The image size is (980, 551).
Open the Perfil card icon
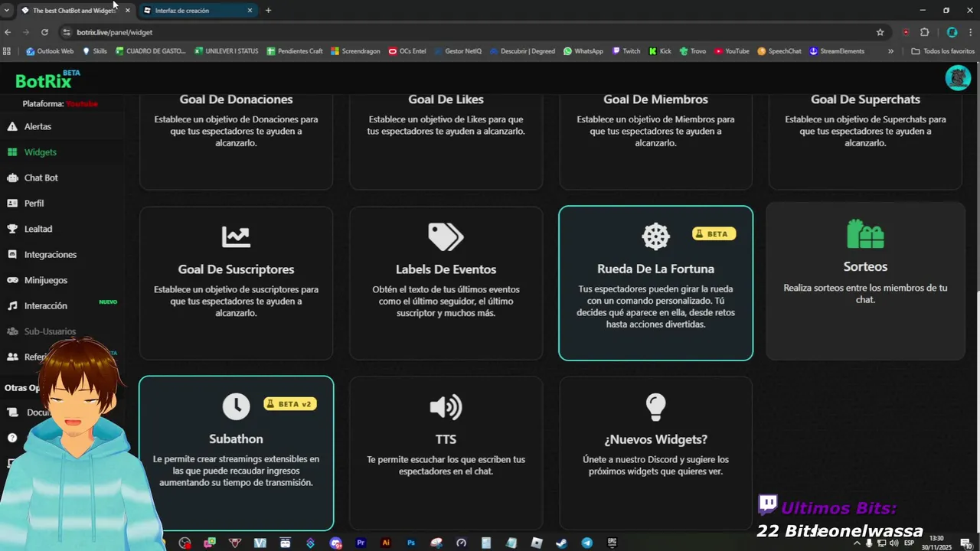12,204
